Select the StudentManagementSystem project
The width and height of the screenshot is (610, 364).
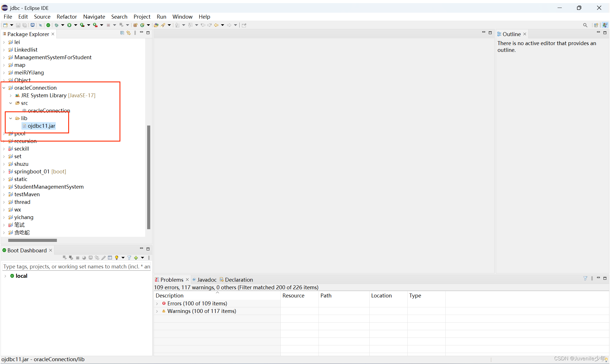click(46, 187)
